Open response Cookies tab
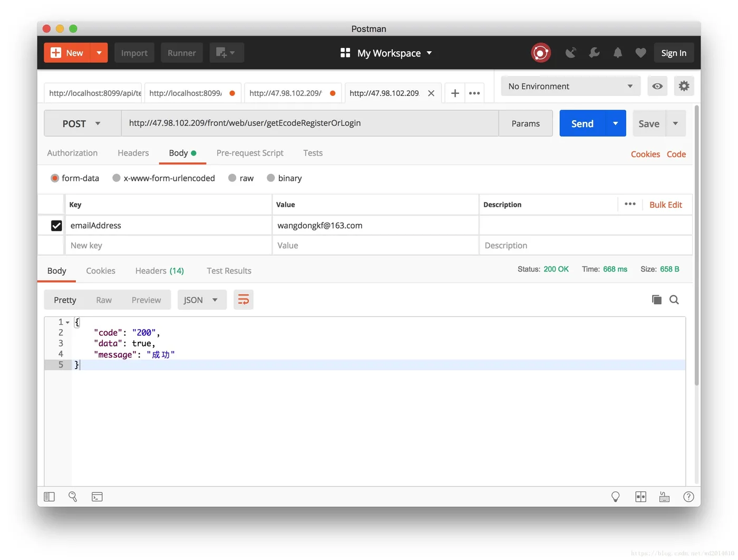This screenshot has height=560, width=738. (101, 271)
